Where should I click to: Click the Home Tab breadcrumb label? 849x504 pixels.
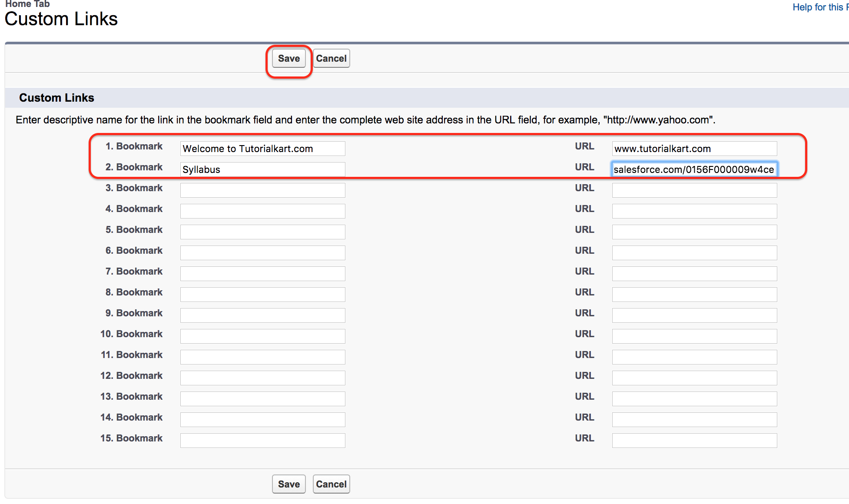pyautogui.click(x=27, y=3)
